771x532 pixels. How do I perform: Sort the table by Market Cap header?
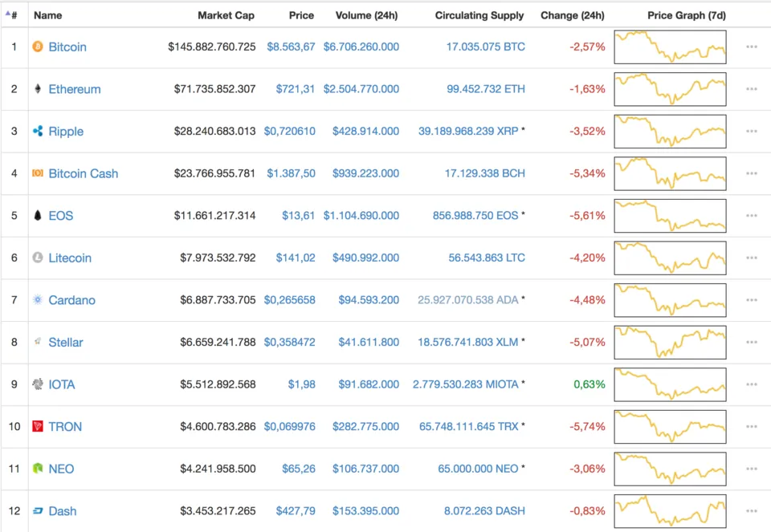226,15
